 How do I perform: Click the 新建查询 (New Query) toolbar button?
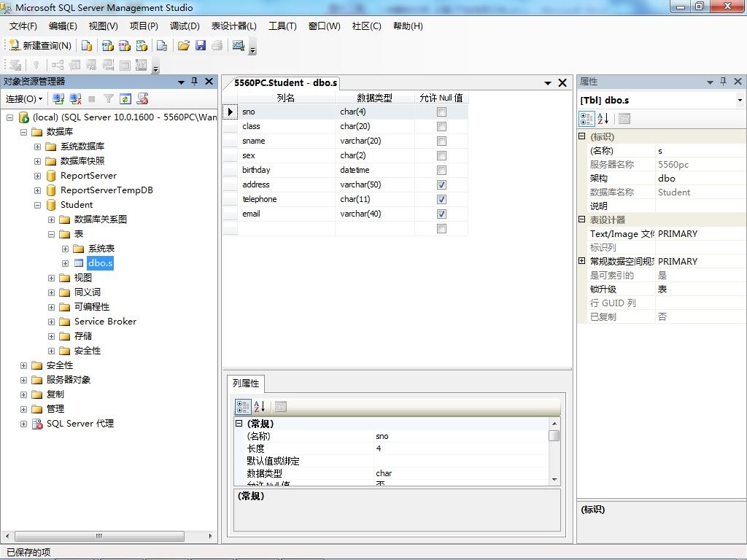41,45
